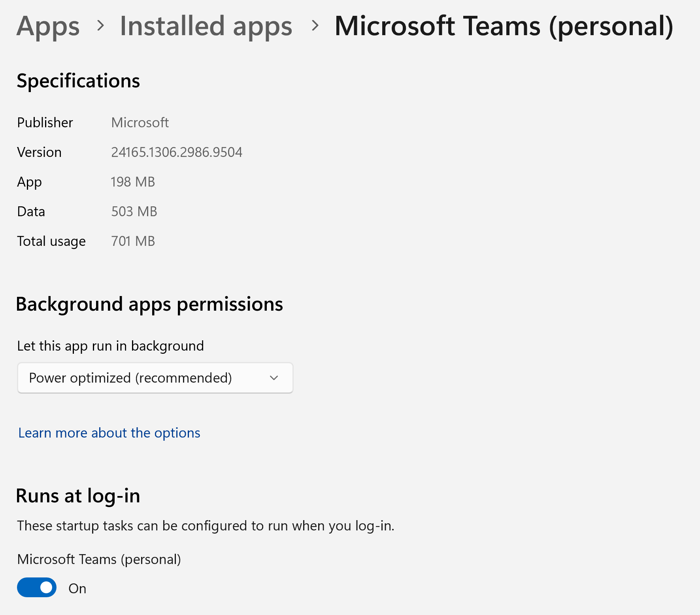This screenshot has width=700, height=615.
Task: Toggle Microsoft Teams (personal) startup switch off
Action: (x=37, y=588)
